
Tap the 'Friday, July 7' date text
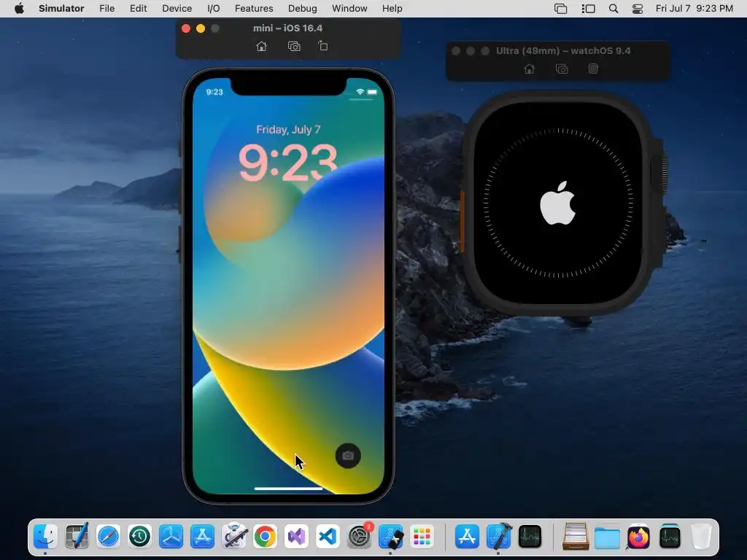coord(288,130)
